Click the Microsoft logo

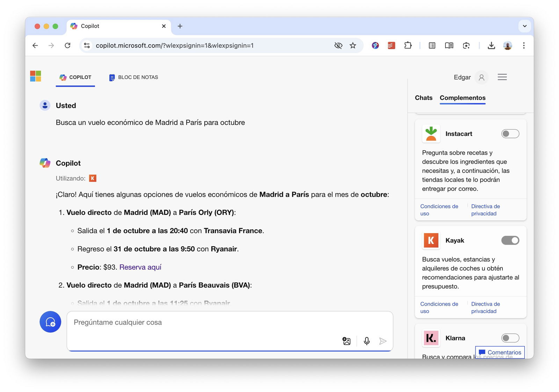pyautogui.click(x=36, y=76)
